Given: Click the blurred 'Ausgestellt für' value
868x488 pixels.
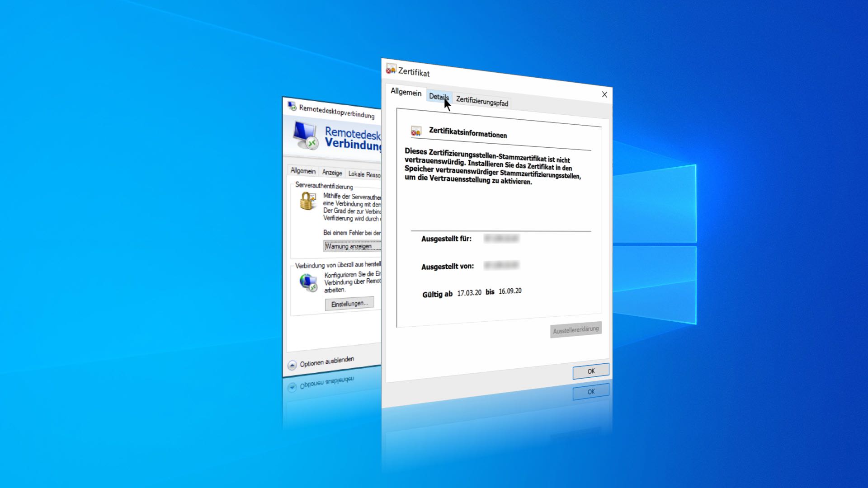Looking at the screenshot, I should pyautogui.click(x=501, y=238).
